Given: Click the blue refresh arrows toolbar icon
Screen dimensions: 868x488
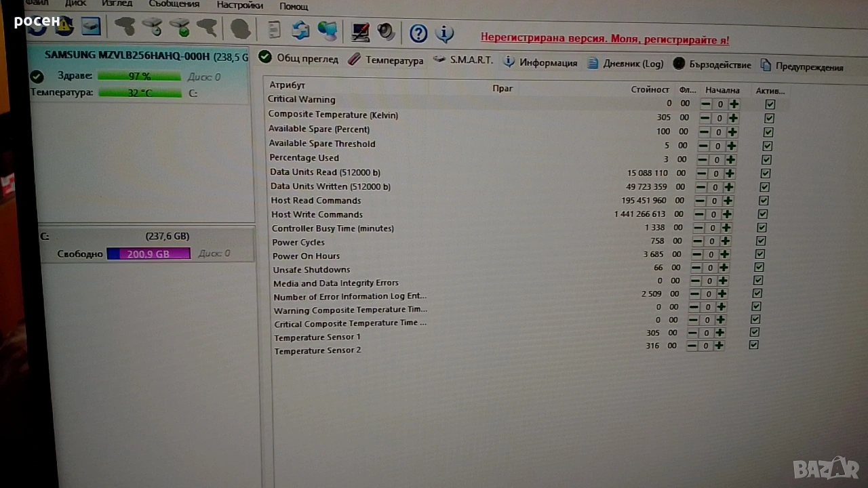Looking at the screenshot, I should (300, 30).
